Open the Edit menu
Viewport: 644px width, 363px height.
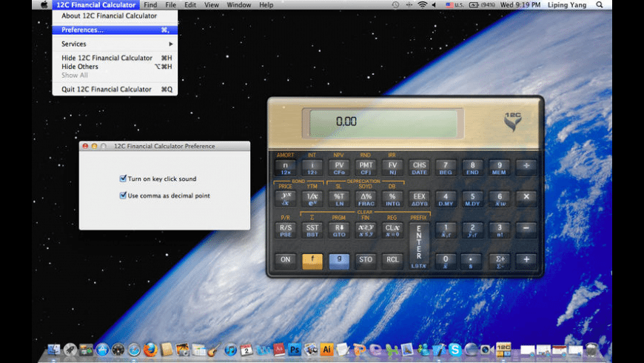pos(190,5)
